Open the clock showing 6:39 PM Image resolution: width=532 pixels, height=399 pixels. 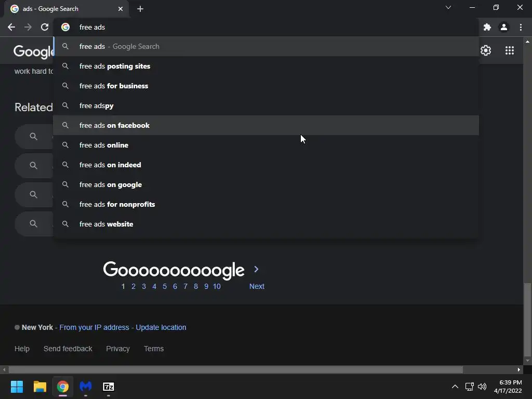point(508,387)
